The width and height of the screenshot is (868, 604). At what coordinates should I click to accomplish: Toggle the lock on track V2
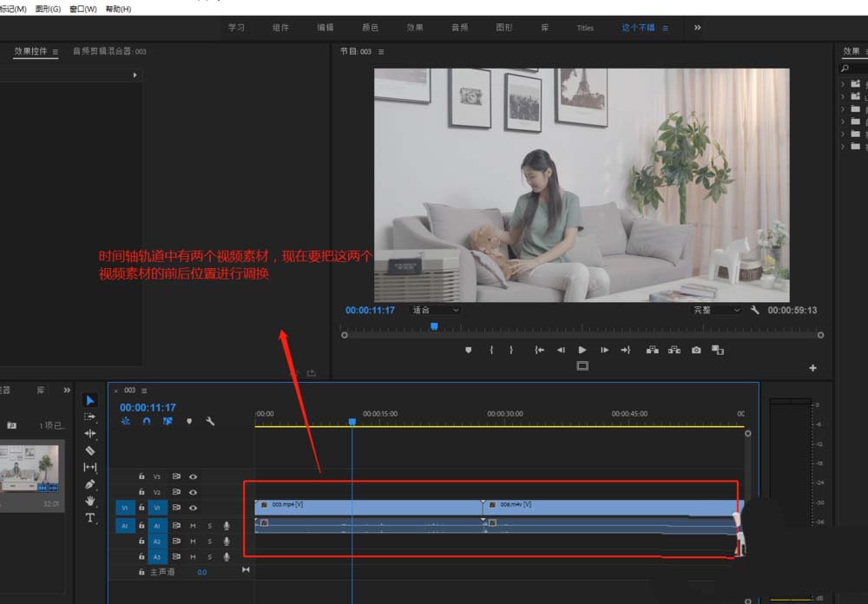click(141, 492)
